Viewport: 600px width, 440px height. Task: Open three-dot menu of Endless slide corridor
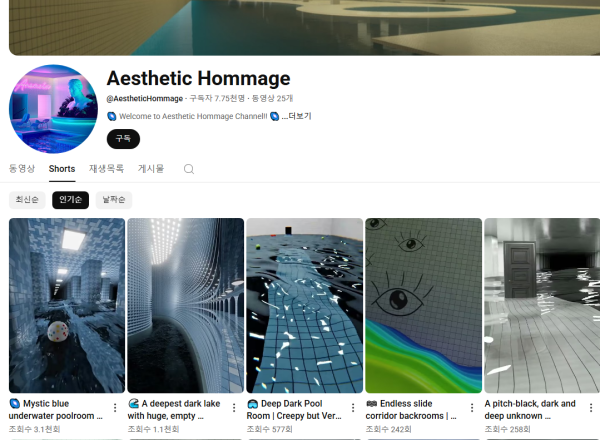pos(472,408)
